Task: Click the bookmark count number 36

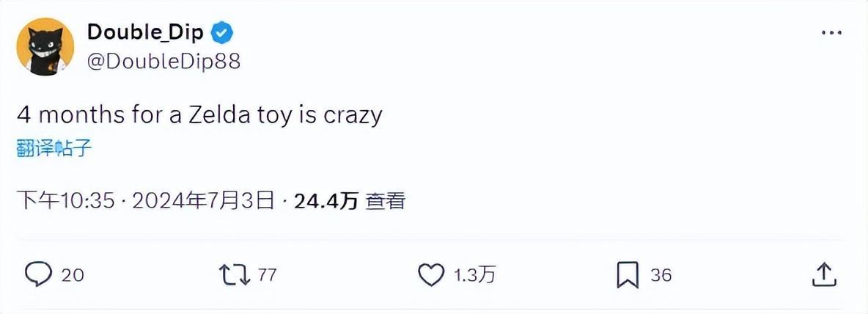Action: point(661,275)
